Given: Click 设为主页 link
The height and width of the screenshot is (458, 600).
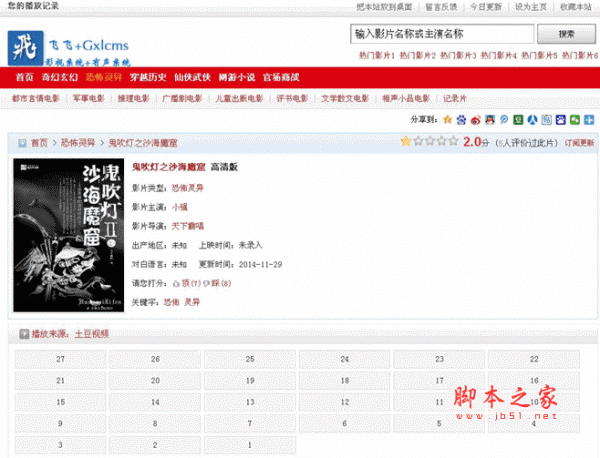Looking at the screenshot, I should [x=531, y=7].
